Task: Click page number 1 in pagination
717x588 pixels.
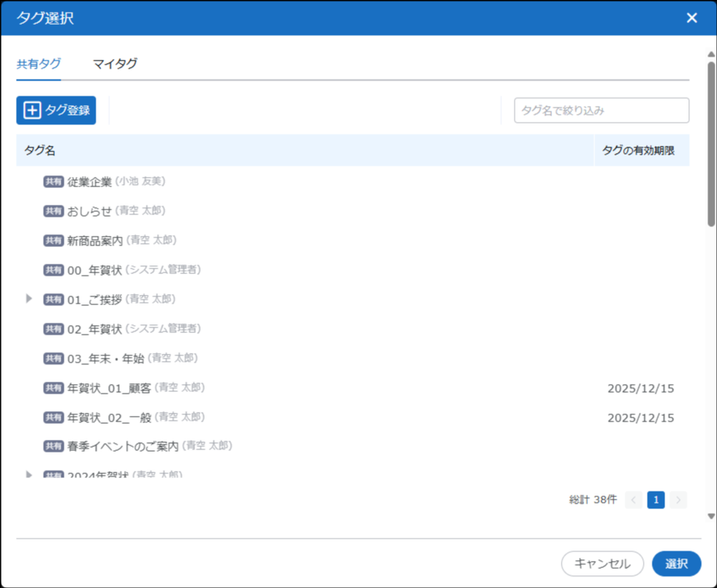Action: 656,500
